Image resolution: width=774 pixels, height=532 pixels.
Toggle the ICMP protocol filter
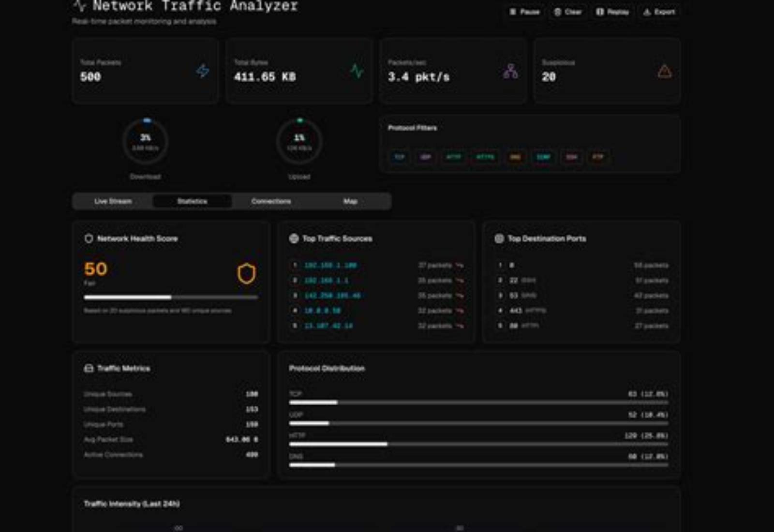[543, 157]
